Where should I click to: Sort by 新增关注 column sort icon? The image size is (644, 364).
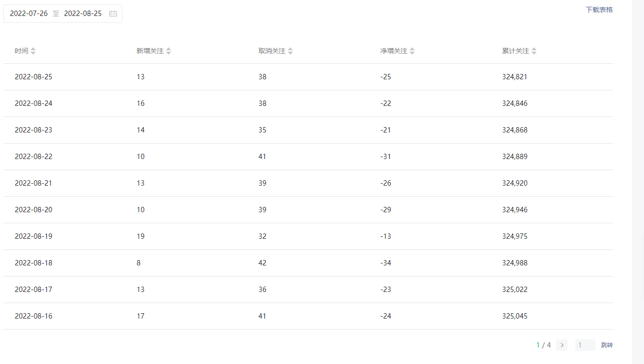[x=168, y=51]
